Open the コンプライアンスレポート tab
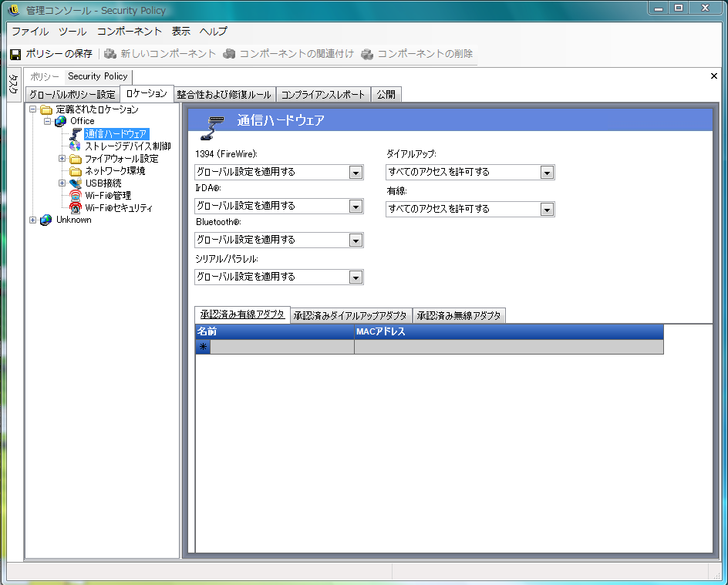This screenshot has width=728, height=585. [323, 95]
